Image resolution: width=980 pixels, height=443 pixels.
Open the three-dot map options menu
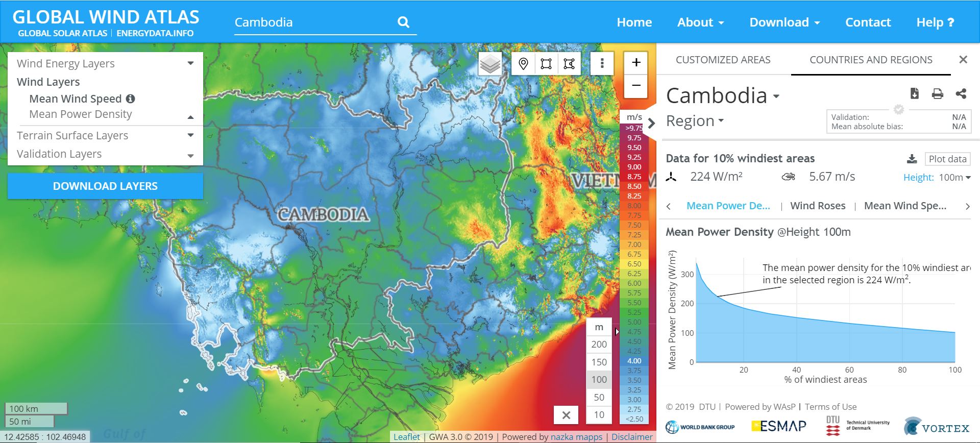(x=602, y=63)
